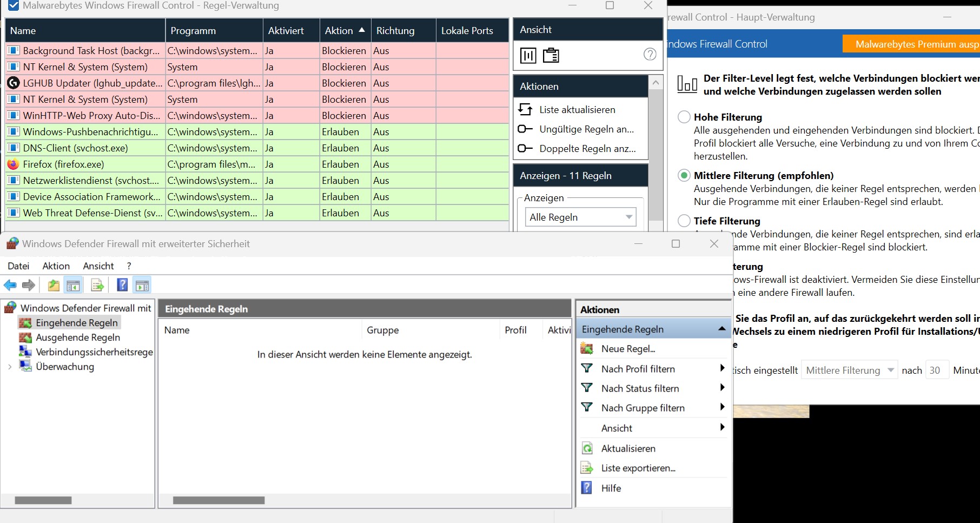Open the Alle Regeln dropdown
Viewport: 980px width, 523px height.
tap(580, 217)
